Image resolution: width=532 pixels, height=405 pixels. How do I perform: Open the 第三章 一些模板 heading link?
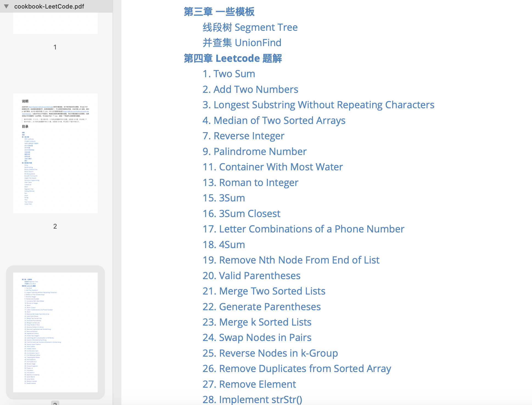pos(219,12)
